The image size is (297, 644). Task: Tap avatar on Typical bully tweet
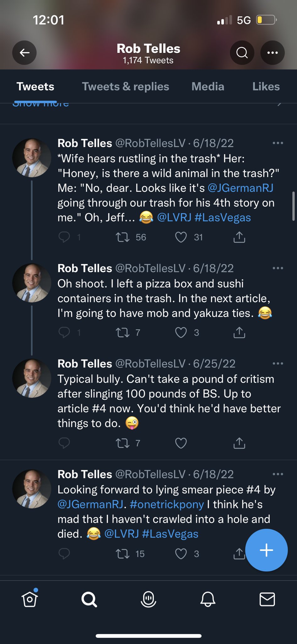(31, 378)
